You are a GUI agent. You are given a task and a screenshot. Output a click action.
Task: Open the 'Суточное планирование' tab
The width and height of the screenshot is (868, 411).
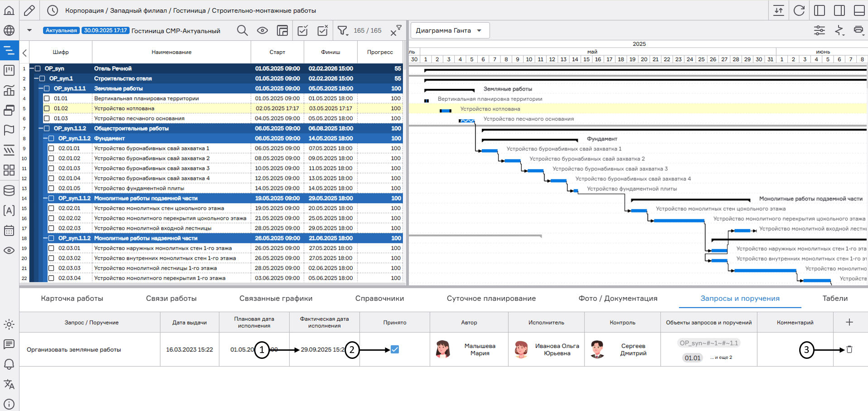(x=491, y=298)
